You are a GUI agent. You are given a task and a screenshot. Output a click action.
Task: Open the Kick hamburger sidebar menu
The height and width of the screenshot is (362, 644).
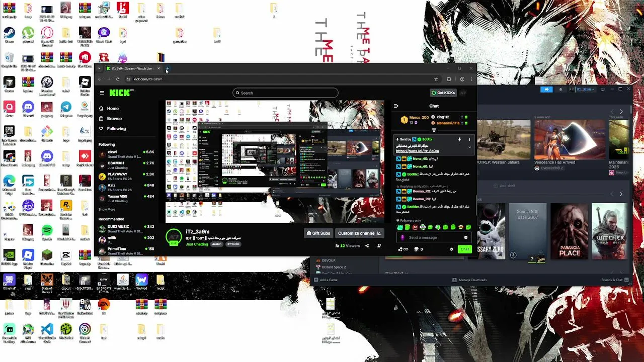click(x=102, y=93)
